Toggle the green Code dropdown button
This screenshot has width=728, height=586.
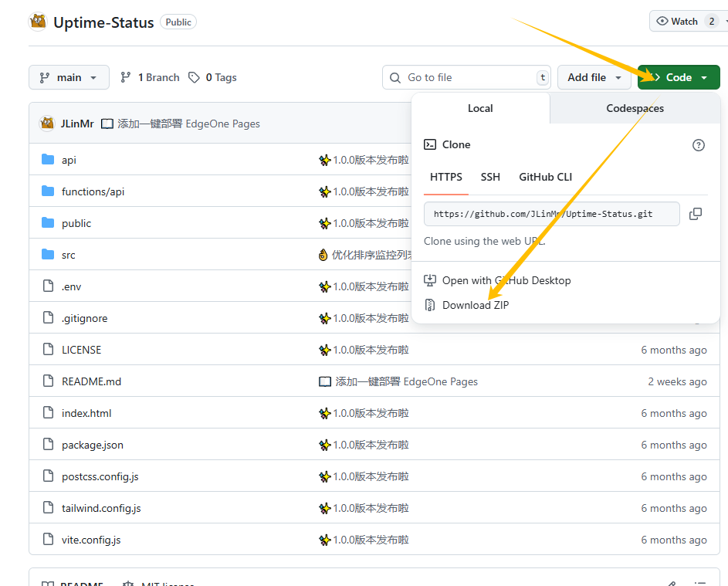679,77
